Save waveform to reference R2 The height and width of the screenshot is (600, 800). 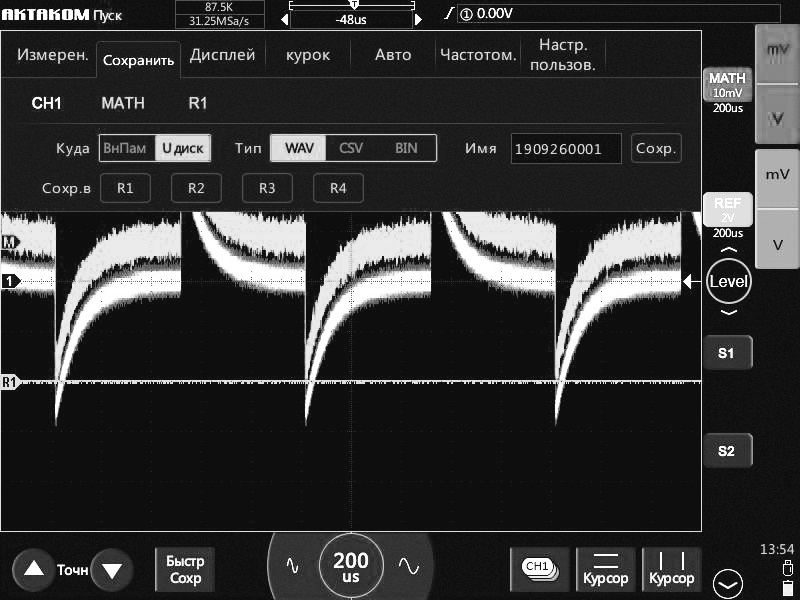pyautogui.click(x=196, y=188)
